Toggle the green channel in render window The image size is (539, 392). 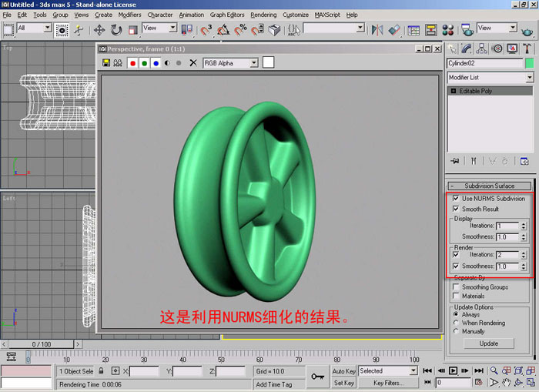145,63
